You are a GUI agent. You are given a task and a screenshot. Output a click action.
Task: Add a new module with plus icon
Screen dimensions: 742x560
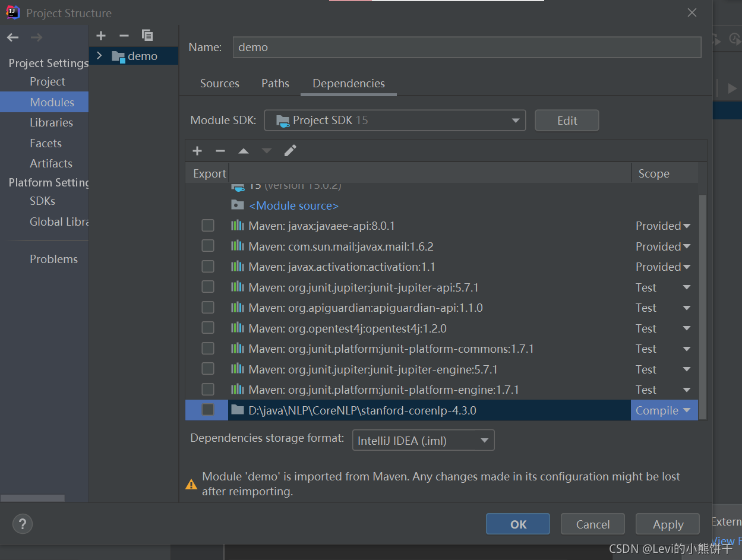coord(101,36)
